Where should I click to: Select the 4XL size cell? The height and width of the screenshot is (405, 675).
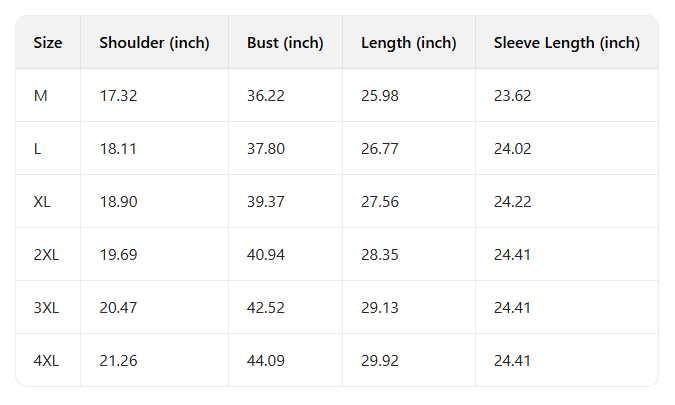(46, 361)
